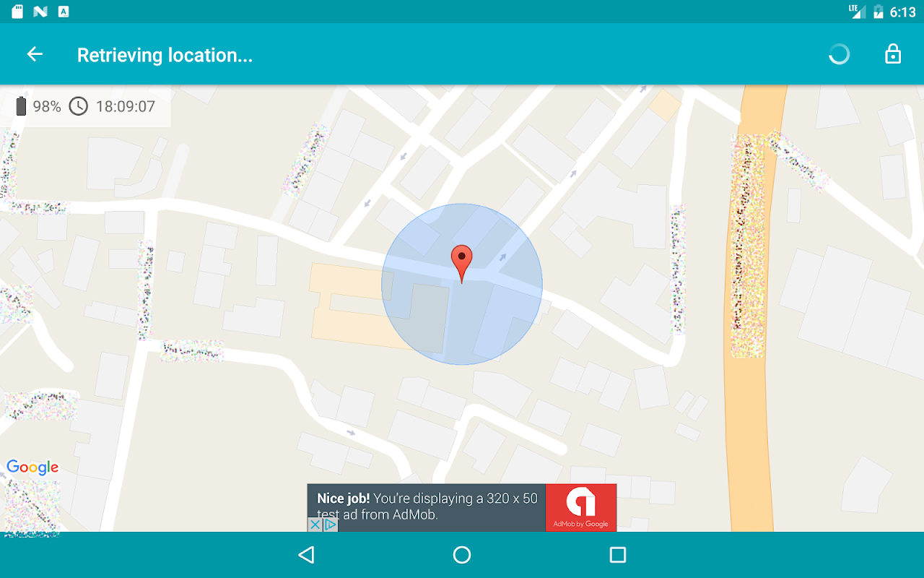Tap the padlock icon in toolbar

click(x=893, y=54)
